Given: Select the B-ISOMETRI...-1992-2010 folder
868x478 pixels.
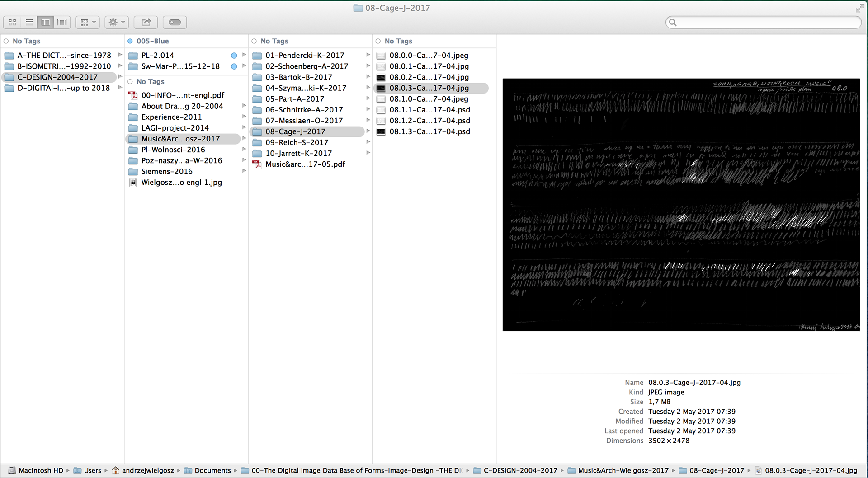Looking at the screenshot, I should coord(59,66).
